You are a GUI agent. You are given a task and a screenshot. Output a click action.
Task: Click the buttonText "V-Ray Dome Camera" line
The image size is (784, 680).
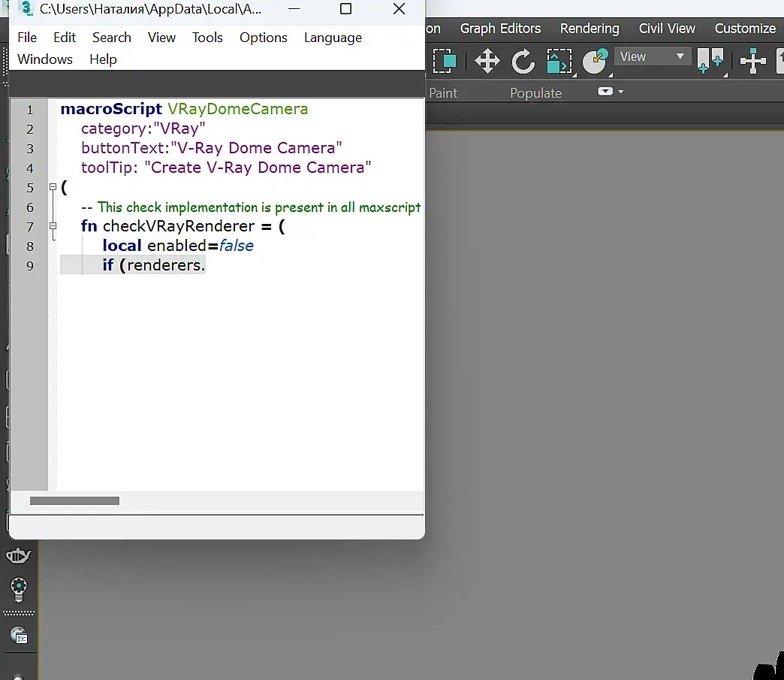tap(212, 148)
